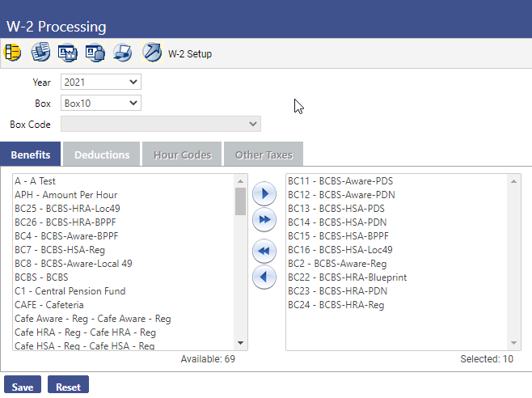This screenshot has width=532, height=398.
Task: Click the yellow list icon in toolbar
Action: pyautogui.click(x=13, y=53)
